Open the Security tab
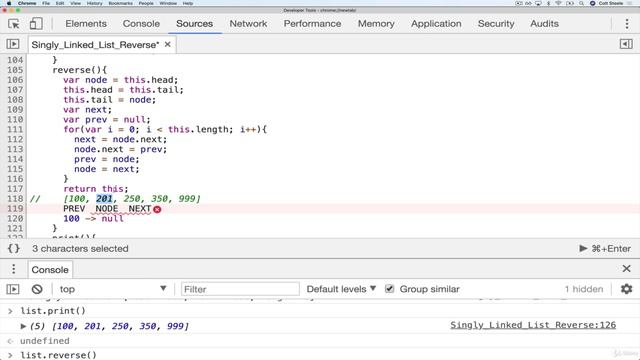The height and width of the screenshot is (360, 640). click(x=496, y=24)
